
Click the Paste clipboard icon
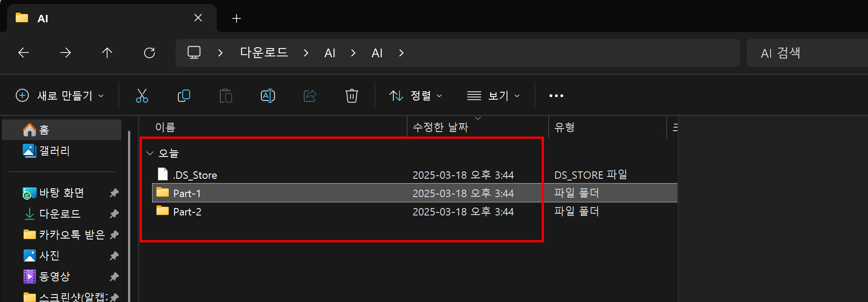[x=226, y=96]
